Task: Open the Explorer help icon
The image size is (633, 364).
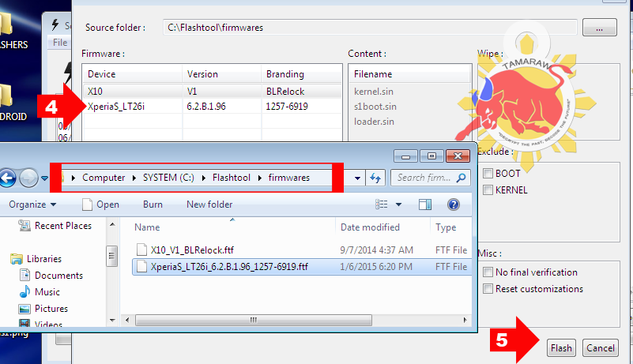Action: [x=454, y=205]
